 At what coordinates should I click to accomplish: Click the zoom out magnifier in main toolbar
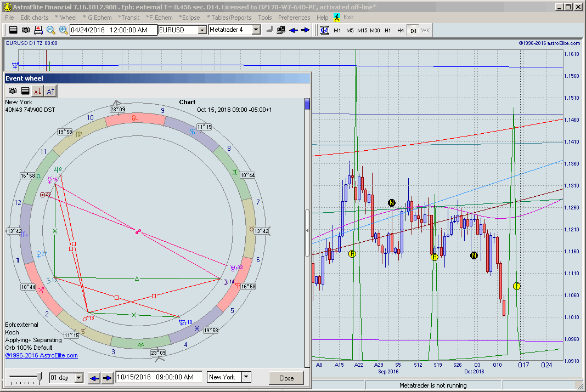50,30
